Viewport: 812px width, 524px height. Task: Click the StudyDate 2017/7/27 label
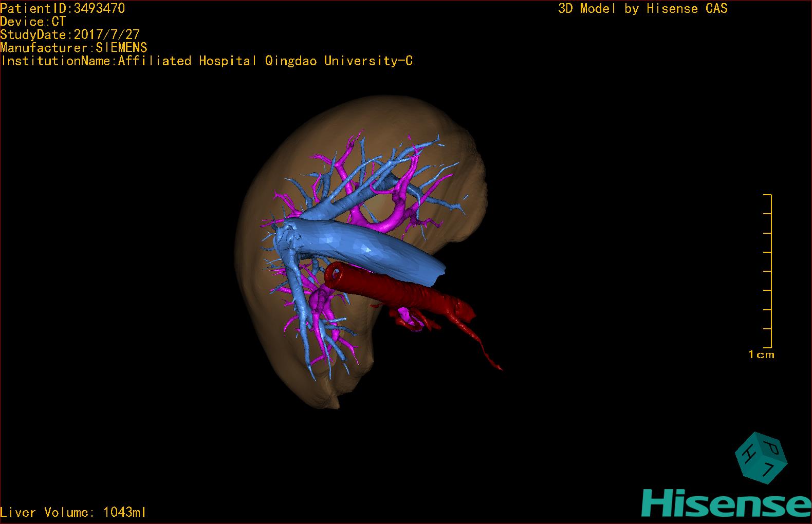pos(70,34)
